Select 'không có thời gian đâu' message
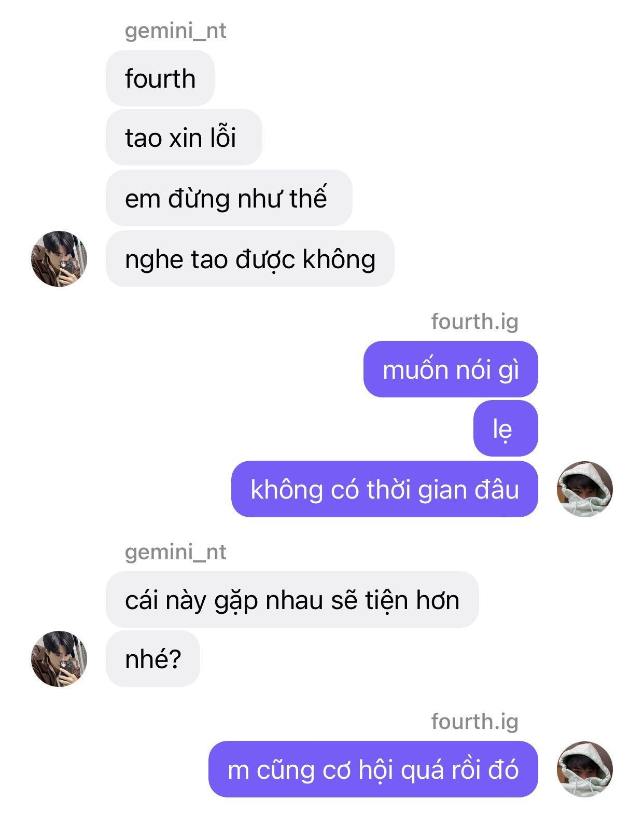The image size is (644, 827). coord(385,489)
